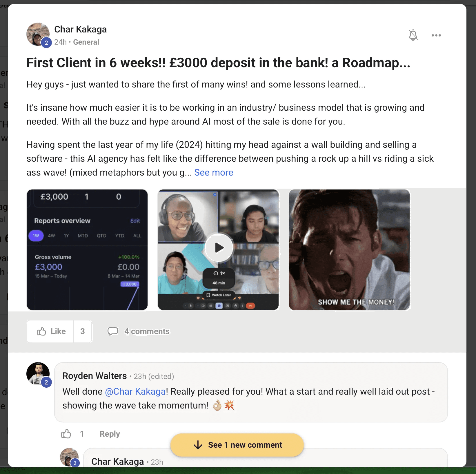Follow the @Char Kakaga mention link

[x=135, y=391]
